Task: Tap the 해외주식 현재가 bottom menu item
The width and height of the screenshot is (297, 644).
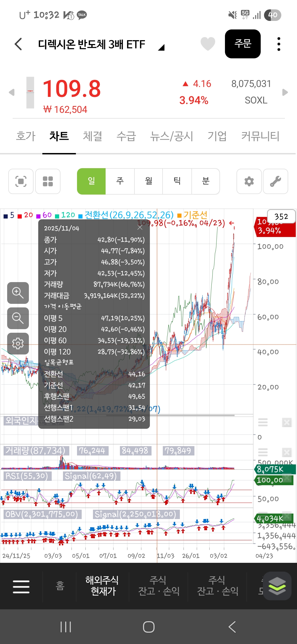Action: [102, 586]
